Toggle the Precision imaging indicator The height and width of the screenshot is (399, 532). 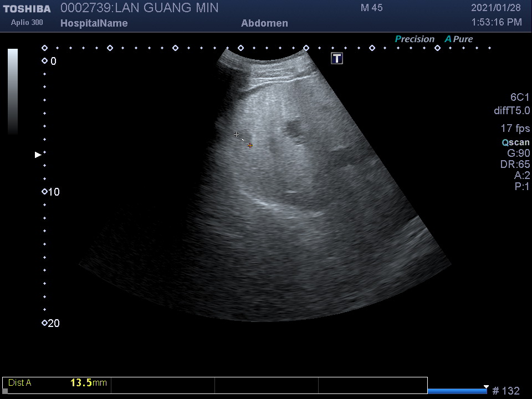[415, 39]
